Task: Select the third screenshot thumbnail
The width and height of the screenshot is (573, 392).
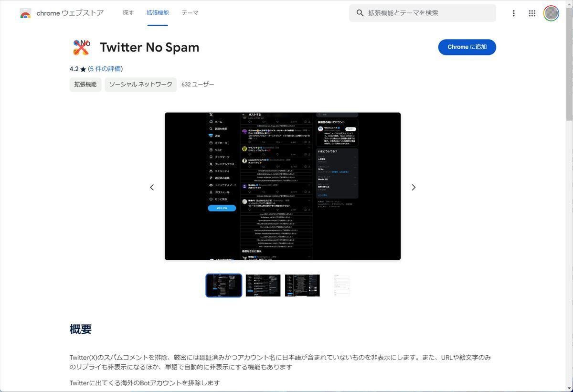Action: [x=302, y=285]
